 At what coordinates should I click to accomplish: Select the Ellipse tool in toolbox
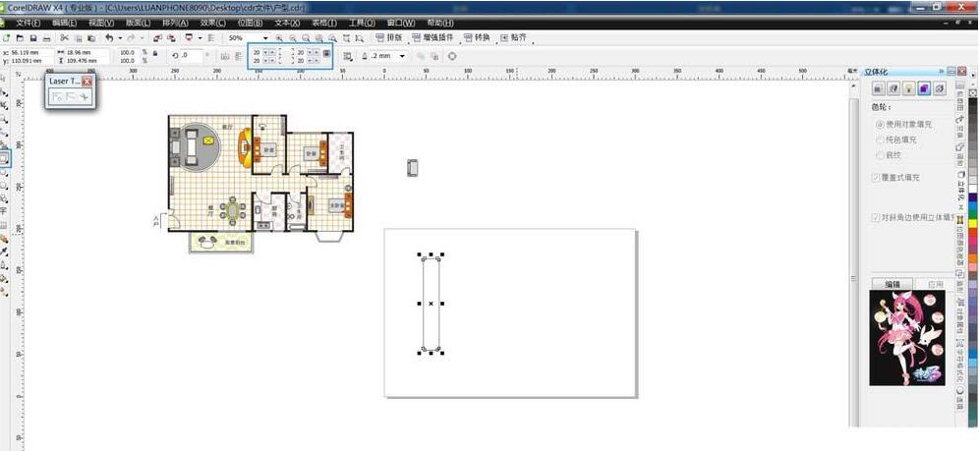tap(4, 173)
